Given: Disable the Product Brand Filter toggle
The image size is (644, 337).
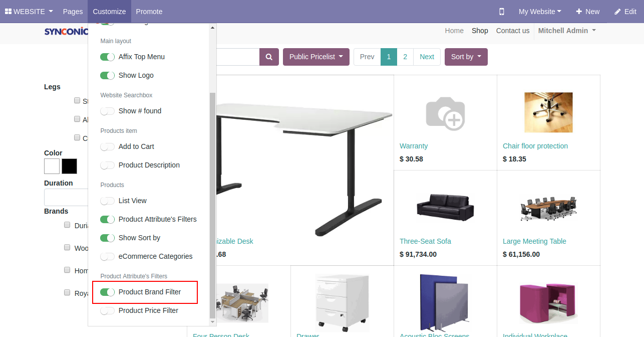Looking at the screenshot, I should [107, 292].
